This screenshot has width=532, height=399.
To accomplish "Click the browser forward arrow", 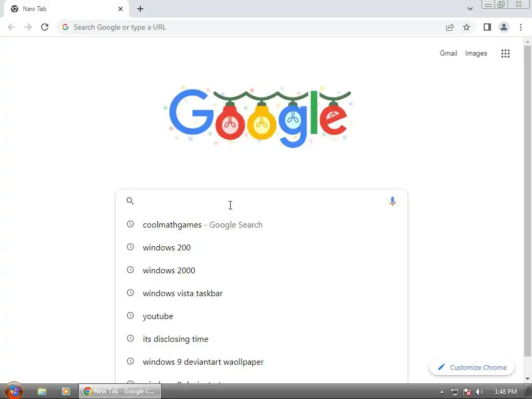I will click(x=28, y=27).
